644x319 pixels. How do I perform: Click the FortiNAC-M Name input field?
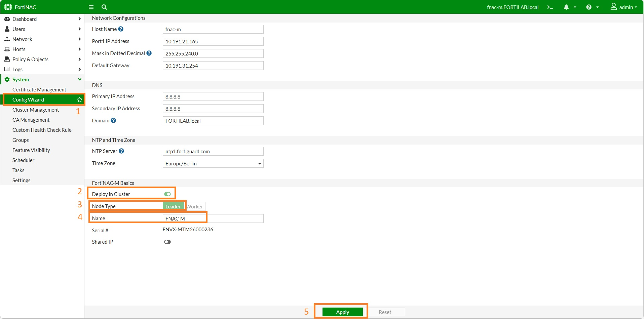click(213, 218)
